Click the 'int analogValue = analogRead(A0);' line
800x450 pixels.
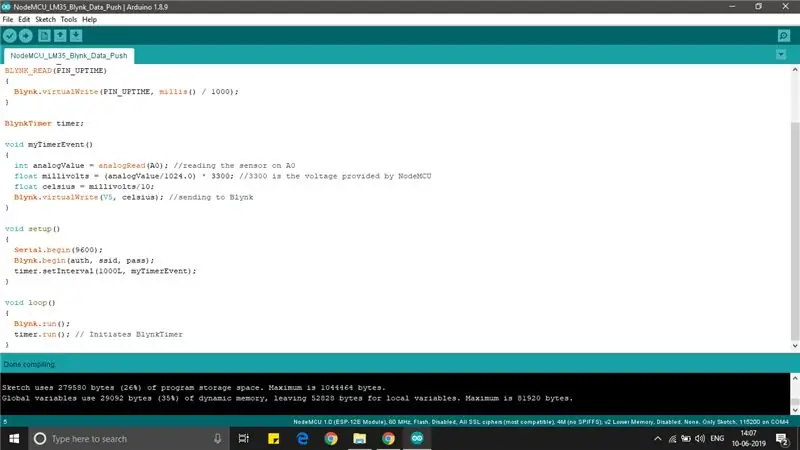155,165
